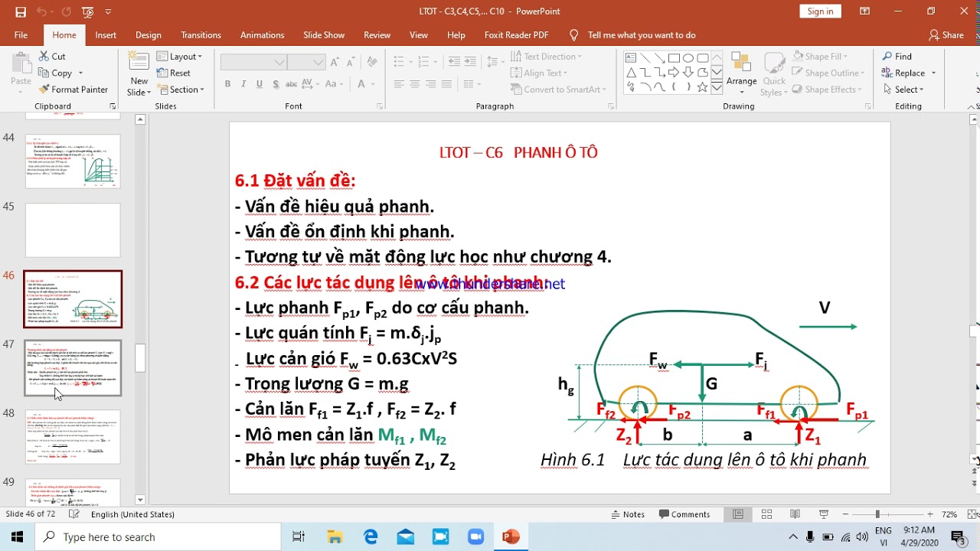
Task: Open the Task View icon on the taskbar
Action: (299, 537)
